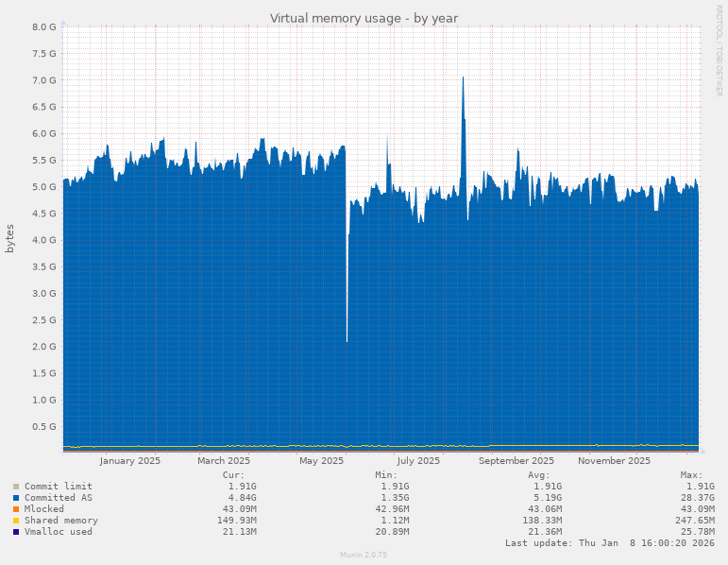Screen dimensions: 728x565
Task: Click the Vmalloc used max value 25.78M
Action: [x=698, y=532]
